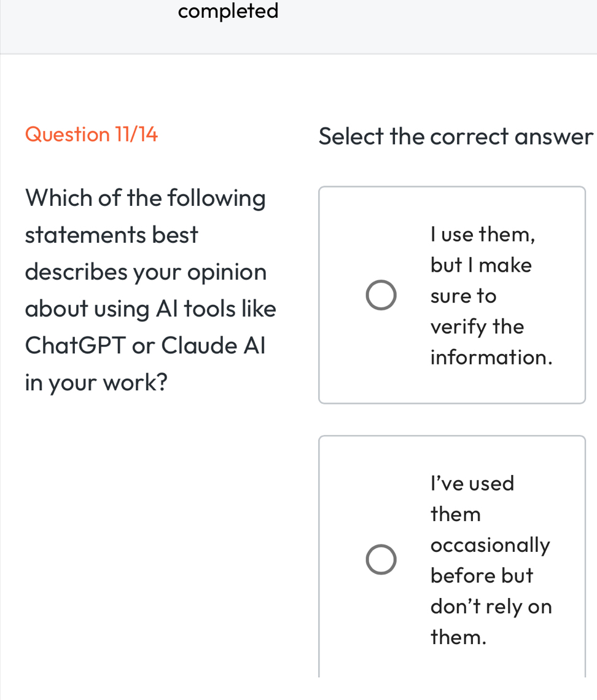Click the "sure to" answer line
The width and height of the screenshot is (597, 700).
(463, 296)
